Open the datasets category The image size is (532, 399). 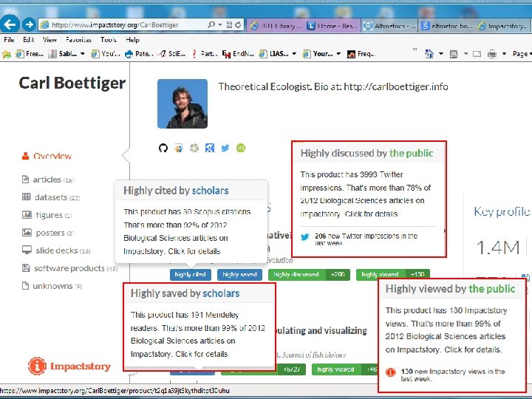pos(51,197)
